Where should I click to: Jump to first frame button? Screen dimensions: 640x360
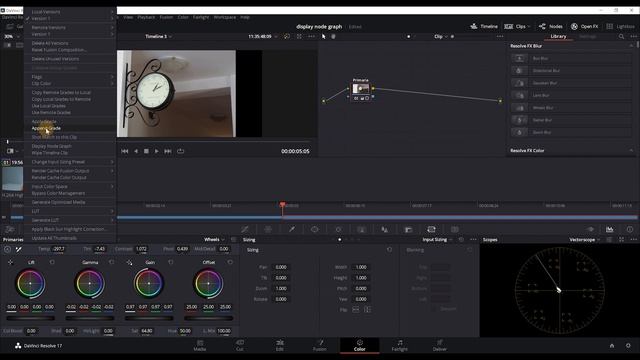click(x=124, y=151)
